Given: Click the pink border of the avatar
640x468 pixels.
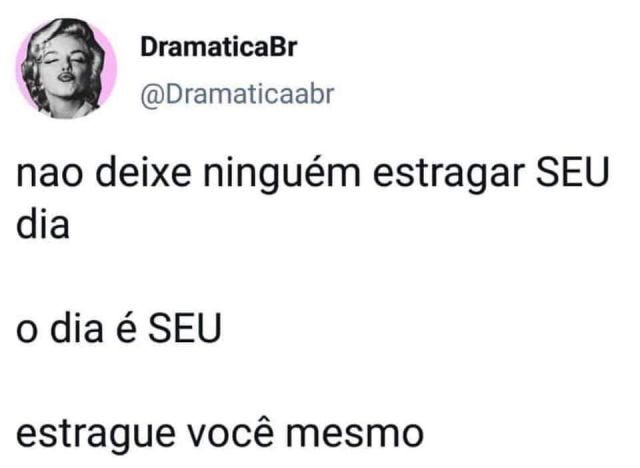Looking at the screenshot, I should 110,67.
